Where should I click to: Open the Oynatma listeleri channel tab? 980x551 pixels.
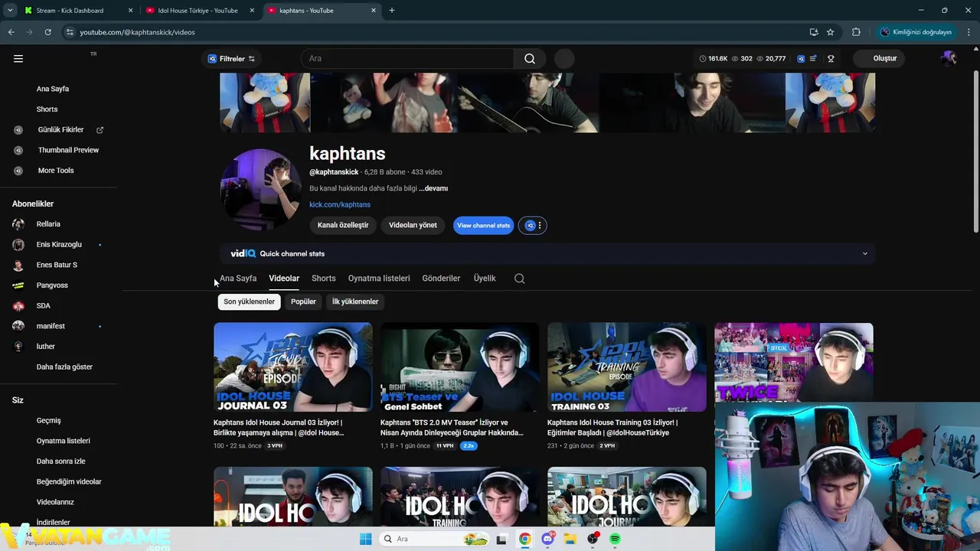click(379, 279)
